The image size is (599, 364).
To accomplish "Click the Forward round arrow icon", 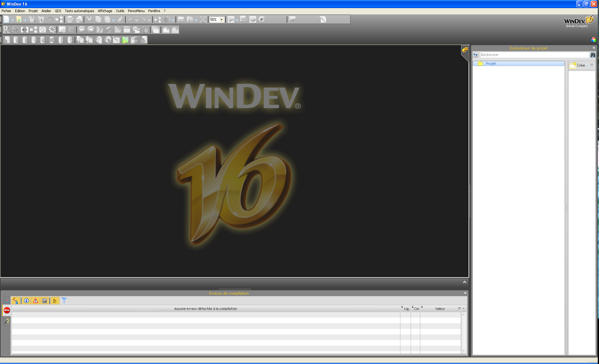I will click(x=91, y=30).
